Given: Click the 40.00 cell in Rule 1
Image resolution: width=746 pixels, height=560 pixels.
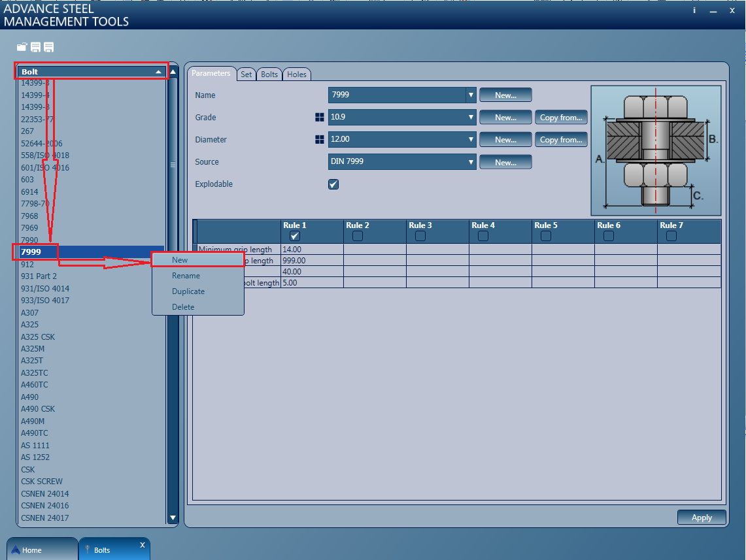Looking at the screenshot, I should [312, 271].
